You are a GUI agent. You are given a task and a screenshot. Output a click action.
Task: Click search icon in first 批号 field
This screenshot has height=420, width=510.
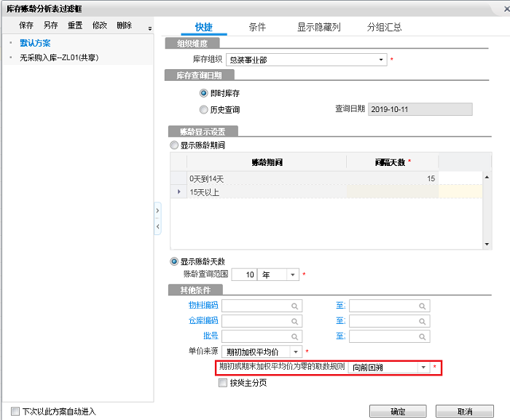click(294, 336)
